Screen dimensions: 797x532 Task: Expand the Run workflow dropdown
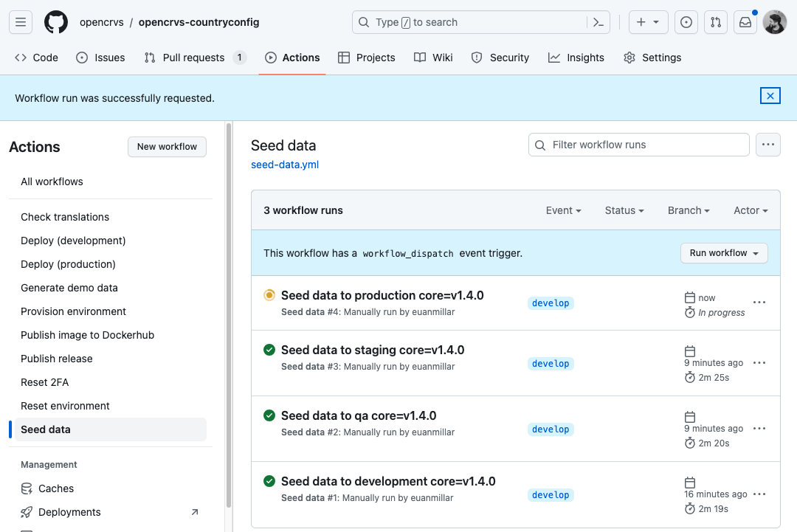(x=724, y=253)
